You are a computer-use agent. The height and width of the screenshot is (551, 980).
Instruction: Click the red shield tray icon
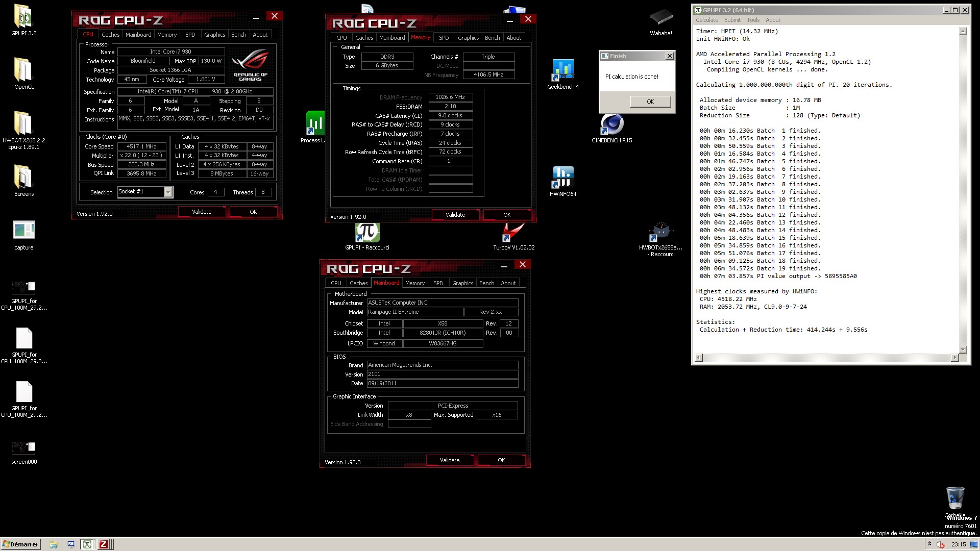[x=940, y=544]
